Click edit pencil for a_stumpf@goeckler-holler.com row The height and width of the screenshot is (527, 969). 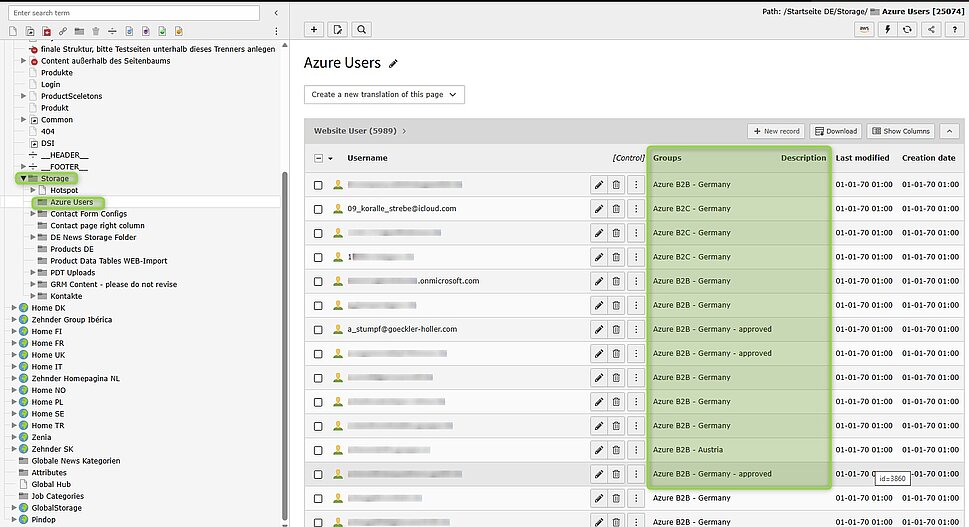(x=598, y=329)
